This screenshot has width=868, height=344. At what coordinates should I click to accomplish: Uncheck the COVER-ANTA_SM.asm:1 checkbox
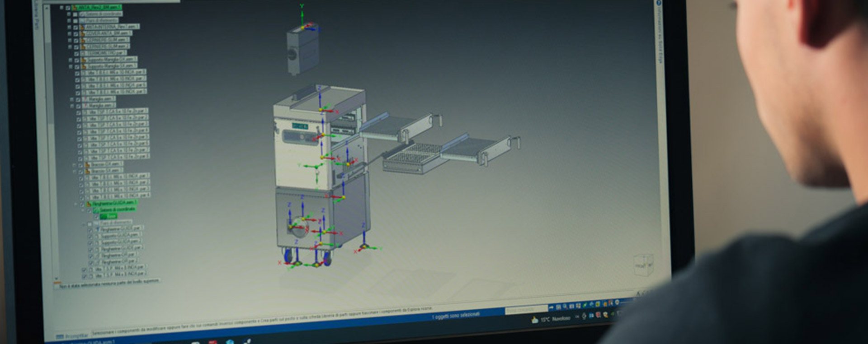[x=75, y=33]
